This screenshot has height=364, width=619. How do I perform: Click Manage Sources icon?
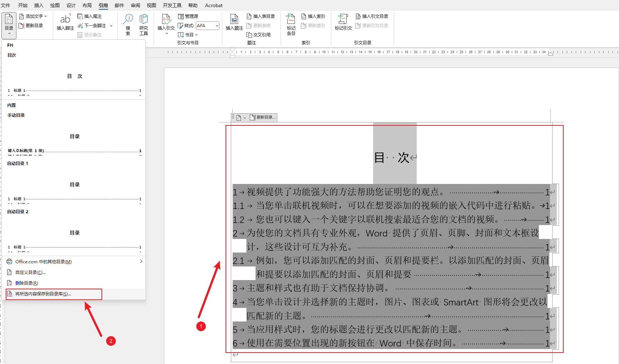(188, 16)
